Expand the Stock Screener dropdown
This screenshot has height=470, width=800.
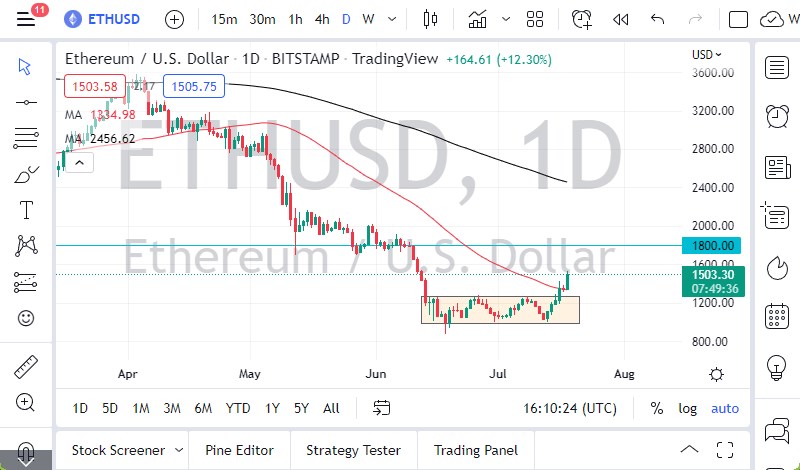point(178,450)
